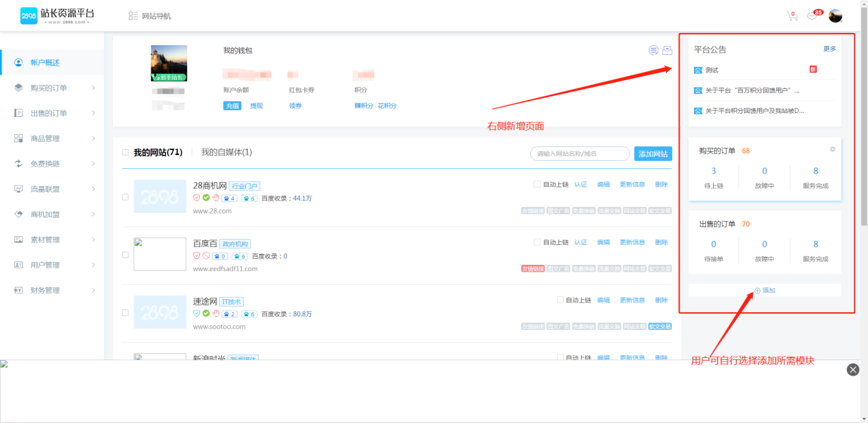Open the messages icon with 85 badge

813,16
